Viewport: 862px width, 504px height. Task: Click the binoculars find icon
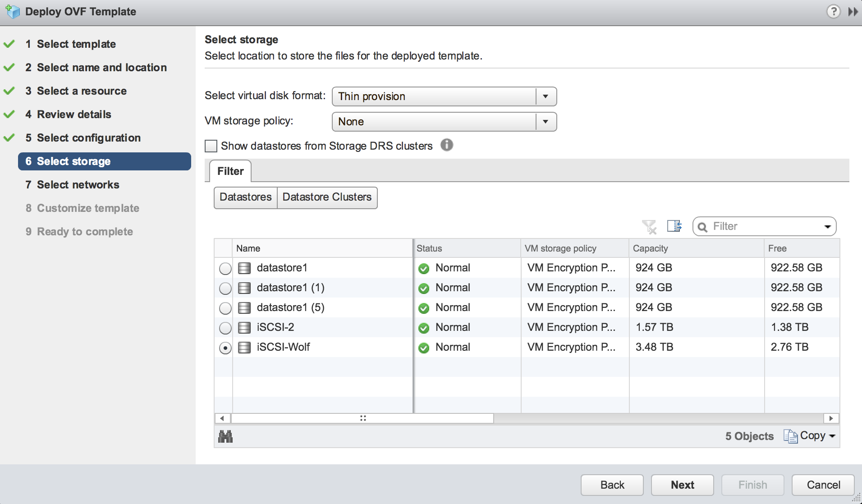click(x=225, y=436)
